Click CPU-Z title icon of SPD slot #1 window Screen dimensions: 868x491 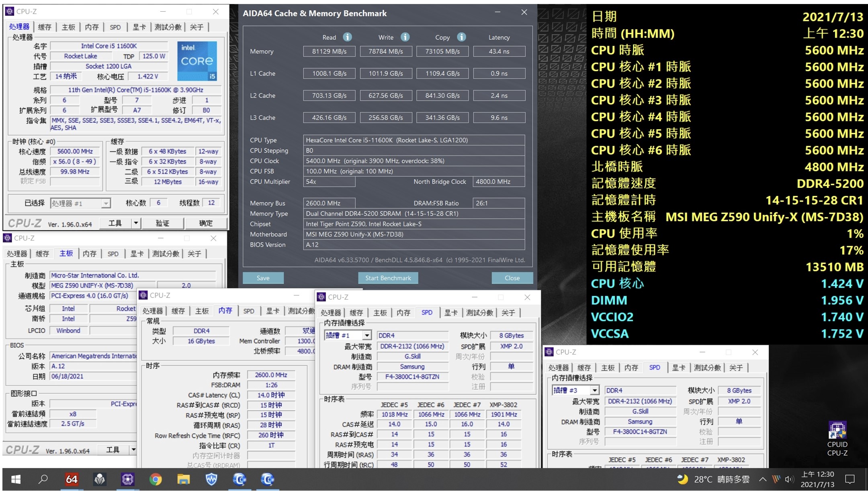[x=321, y=297]
